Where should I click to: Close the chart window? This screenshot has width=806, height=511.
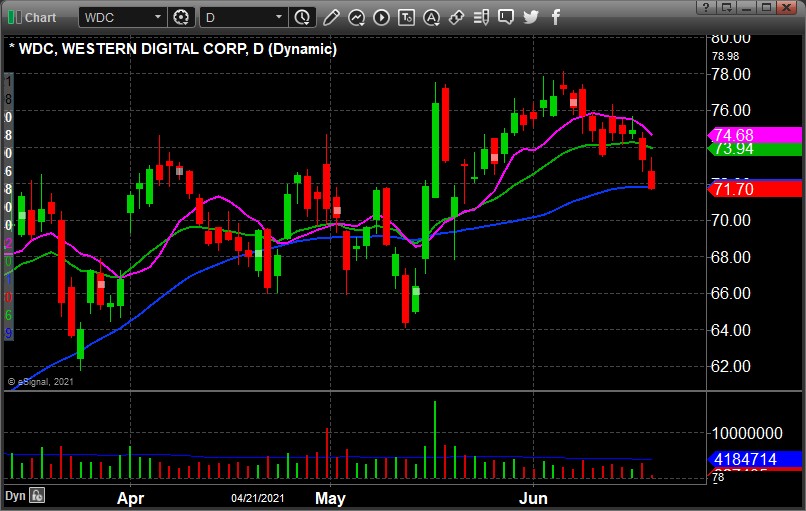pos(787,7)
